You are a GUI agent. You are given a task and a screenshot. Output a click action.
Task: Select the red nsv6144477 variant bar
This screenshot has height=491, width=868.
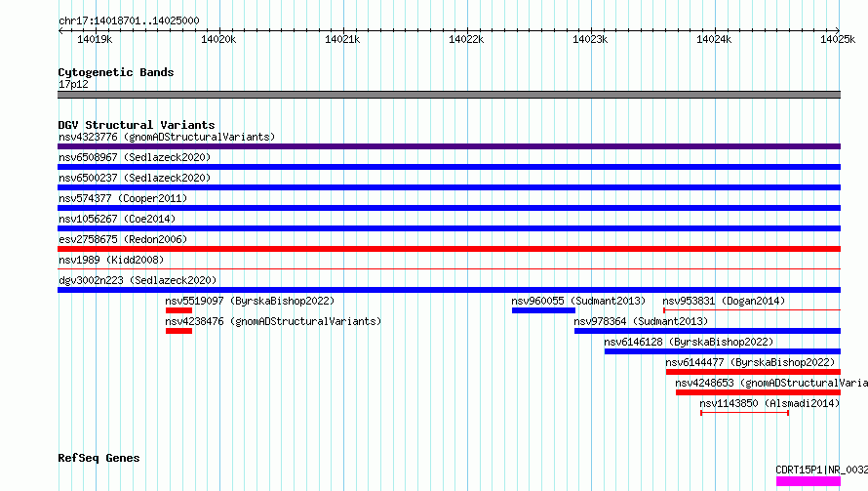click(x=754, y=372)
